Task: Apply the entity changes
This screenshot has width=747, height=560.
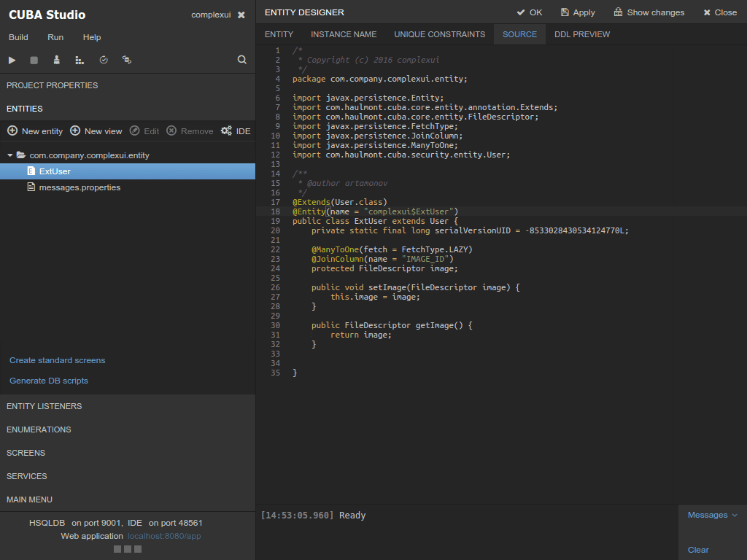Action: coord(578,12)
